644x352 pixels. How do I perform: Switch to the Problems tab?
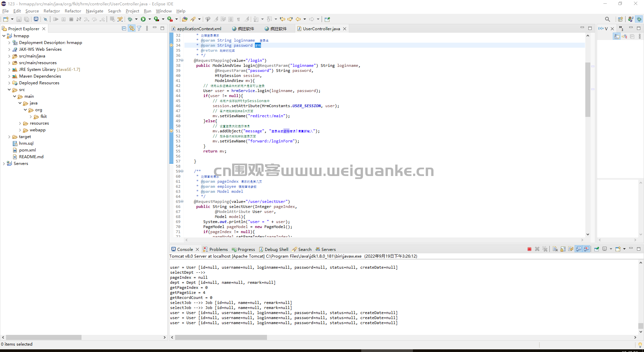[x=215, y=249]
